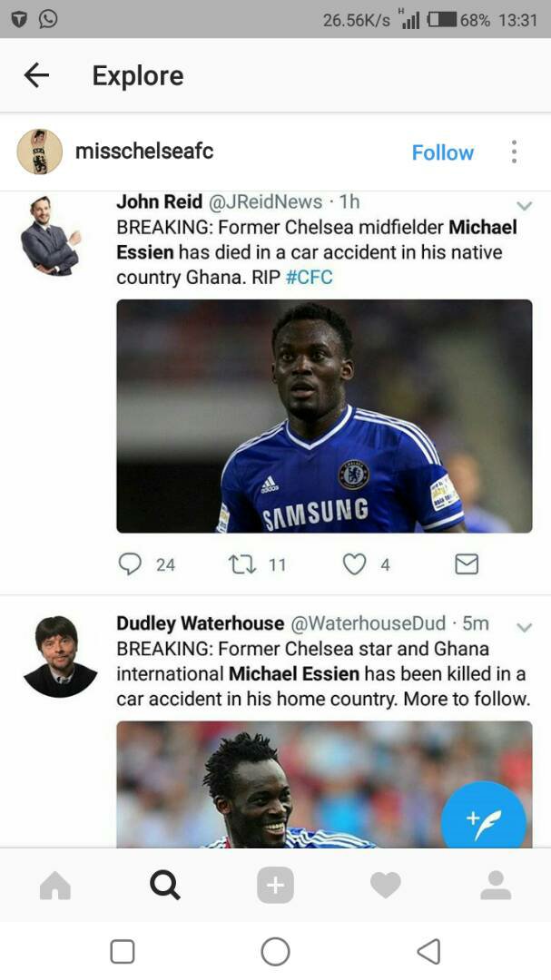551x980 pixels.
Task: Like John Reid's tweet with heart
Action: [354, 564]
